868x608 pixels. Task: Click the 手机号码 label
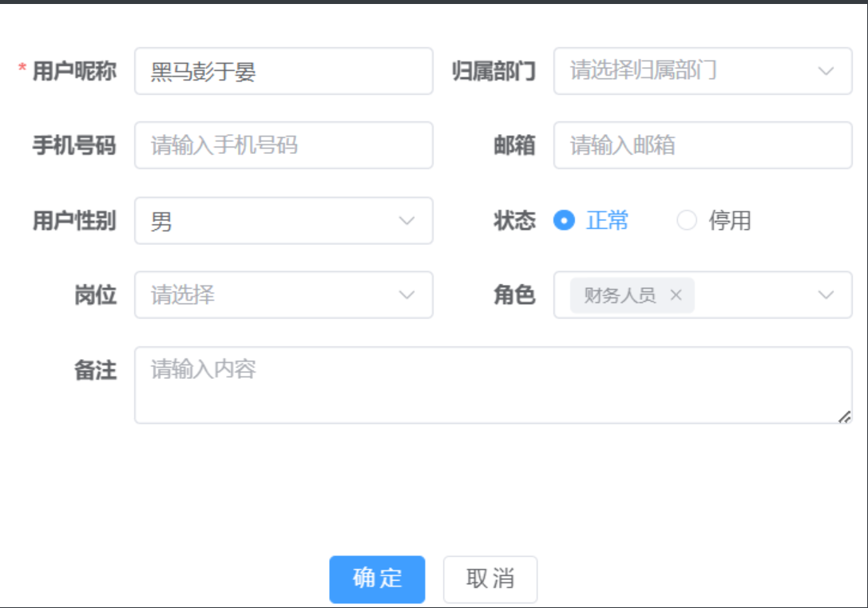74,145
